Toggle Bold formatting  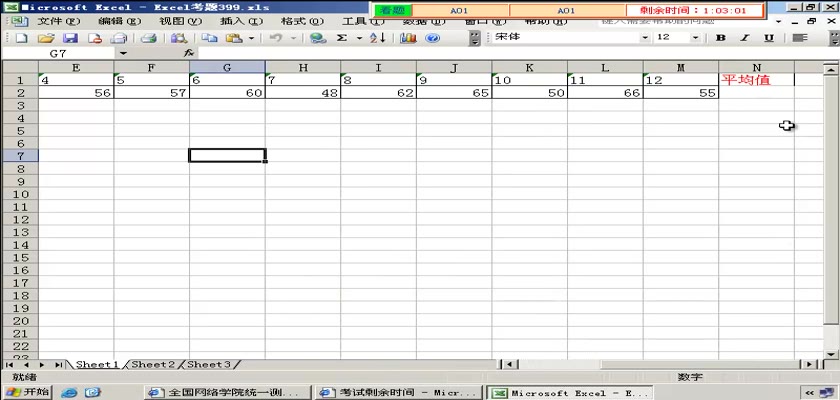pyautogui.click(x=721, y=38)
